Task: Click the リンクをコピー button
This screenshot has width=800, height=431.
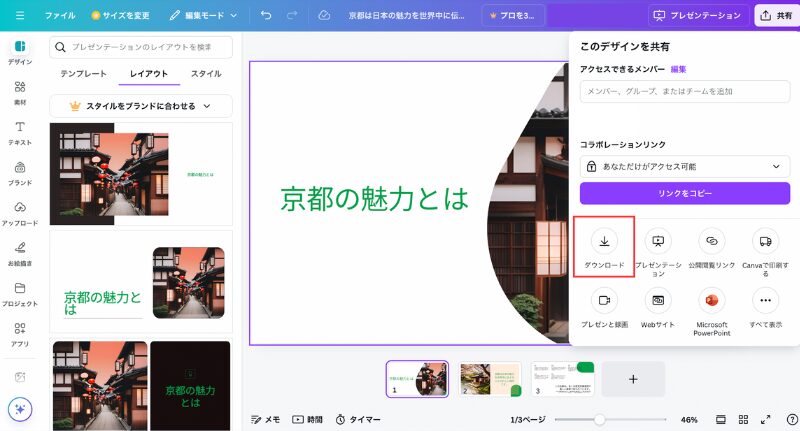Action: [685, 193]
